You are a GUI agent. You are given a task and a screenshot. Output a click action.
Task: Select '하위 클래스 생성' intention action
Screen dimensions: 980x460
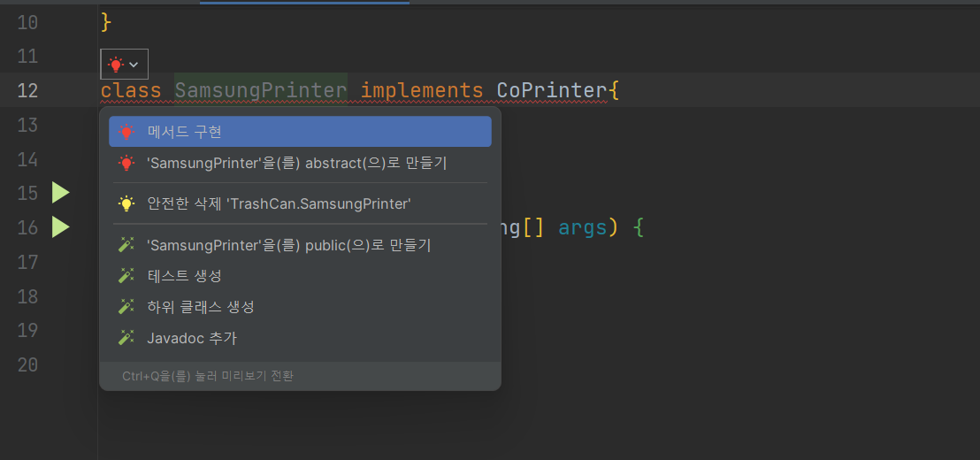coord(300,307)
